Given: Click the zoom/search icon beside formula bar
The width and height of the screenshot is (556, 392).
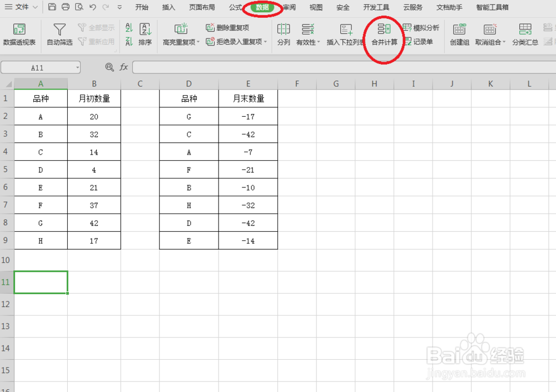Looking at the screenshot, I should (x=110, y=67).
